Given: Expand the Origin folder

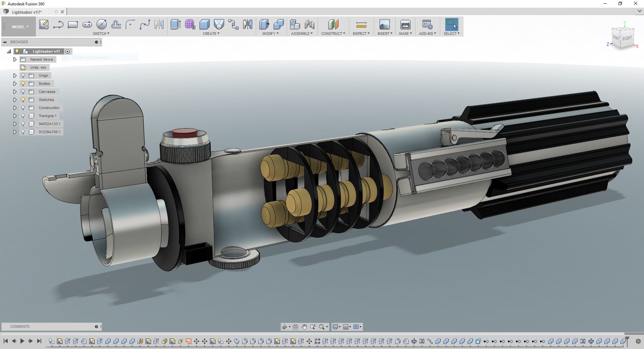Looking at the screenshot, I should coord(15,76).
